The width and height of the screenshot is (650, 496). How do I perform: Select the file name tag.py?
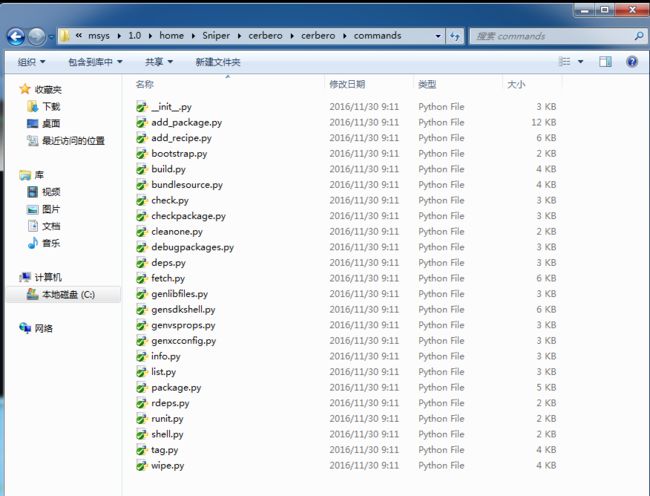[165, 450]
